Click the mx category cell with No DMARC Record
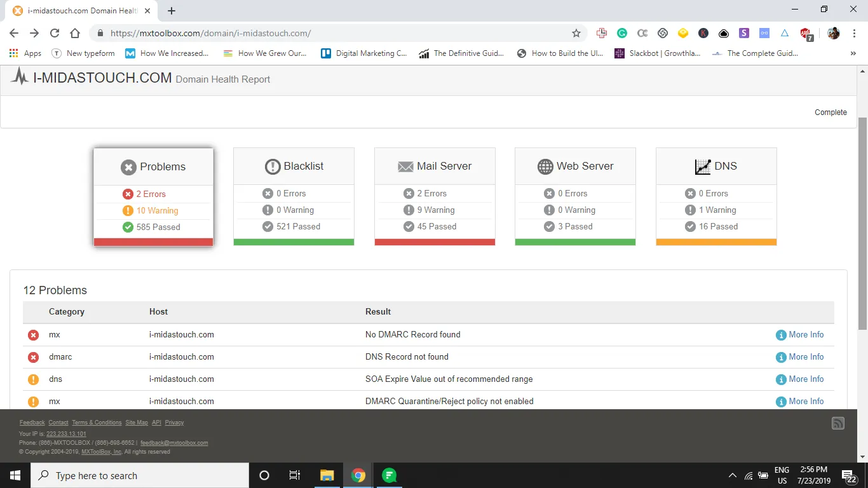868x488 pixels. pos(55,334)
